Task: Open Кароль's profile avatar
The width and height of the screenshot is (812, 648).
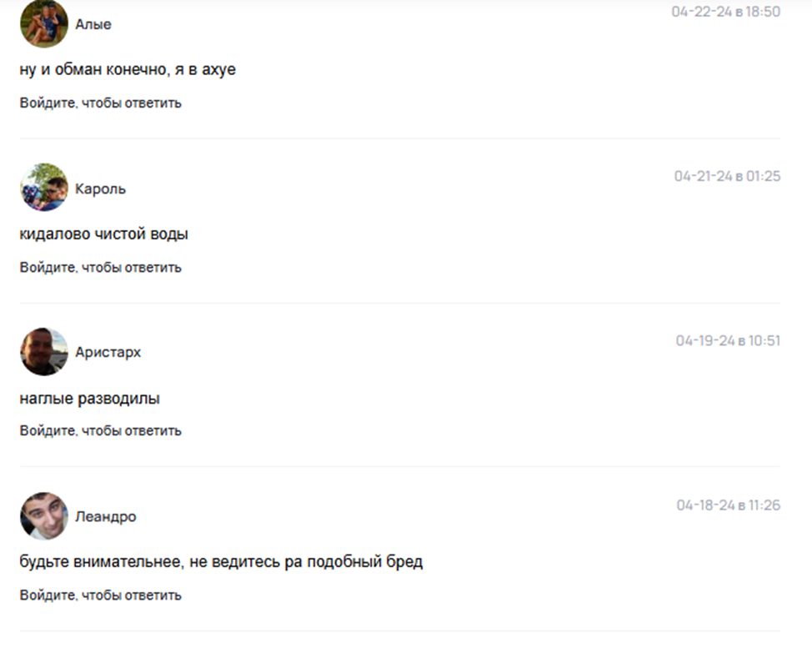Action: click(44, 188)
